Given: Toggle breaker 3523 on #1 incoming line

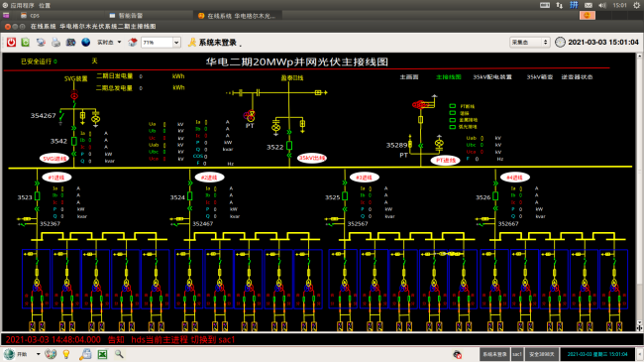Looking at the screenshot, I should pos(38,196).
